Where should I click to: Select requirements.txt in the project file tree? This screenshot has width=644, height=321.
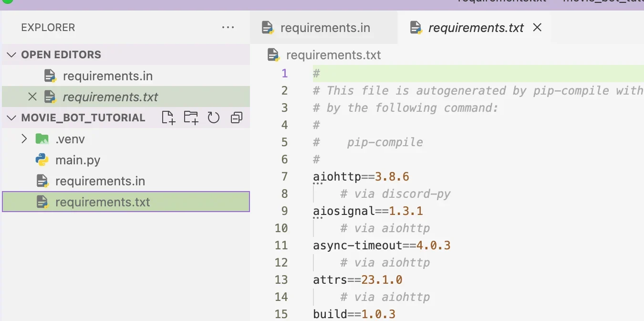tap(126, 202)
